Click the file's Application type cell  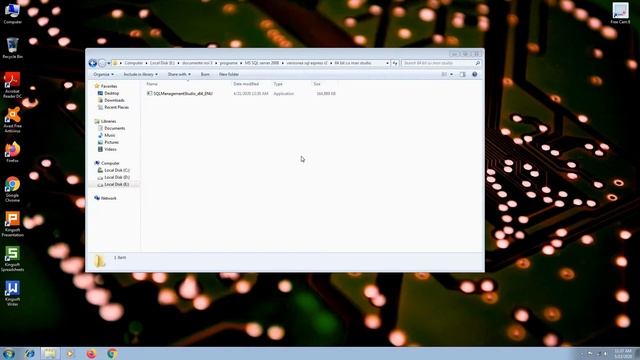point(284,93)
